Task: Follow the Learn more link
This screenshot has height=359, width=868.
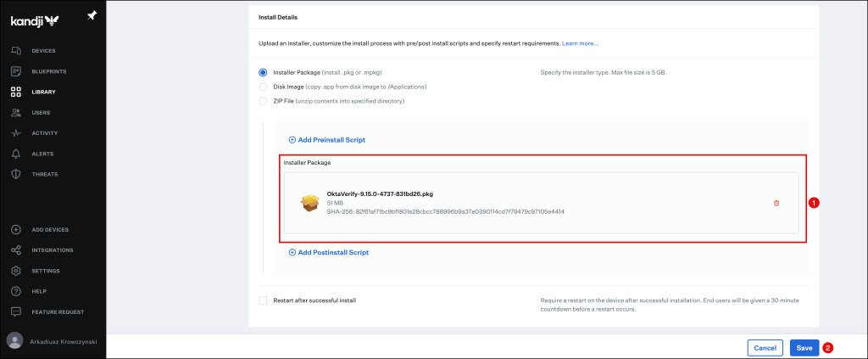Action: click(x=580, y=42)
